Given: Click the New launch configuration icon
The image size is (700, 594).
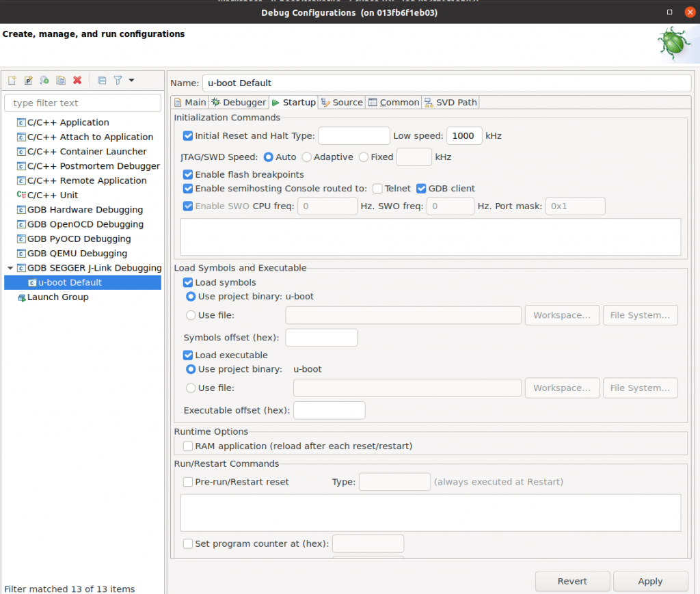Looking at the screenshot, I should click(12, 81).
